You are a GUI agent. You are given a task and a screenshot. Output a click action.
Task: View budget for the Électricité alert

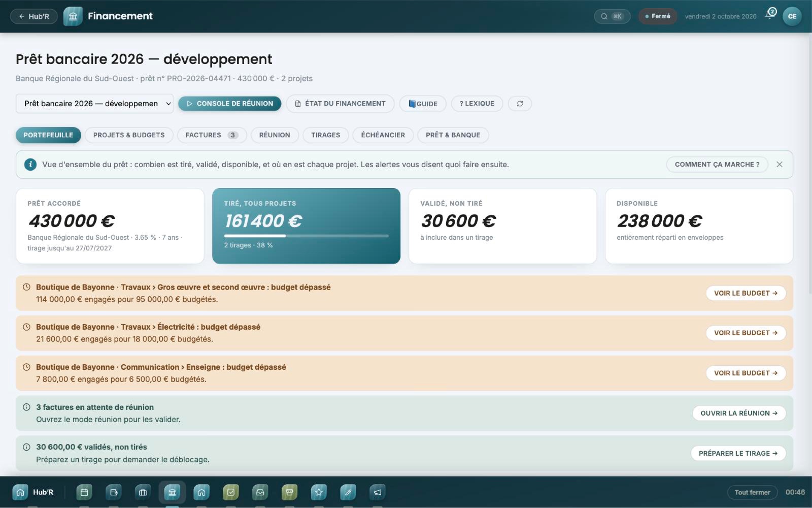746,333
